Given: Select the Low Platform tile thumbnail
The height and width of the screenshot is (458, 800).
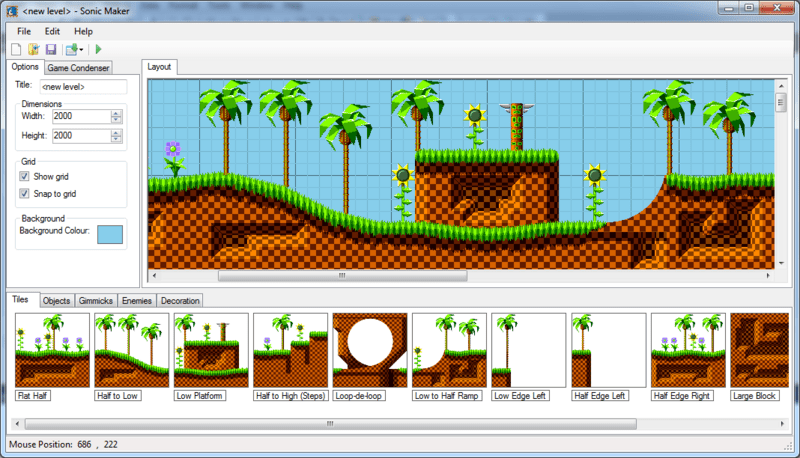Looking at the screenshot, I should click(x=211, y=350).
